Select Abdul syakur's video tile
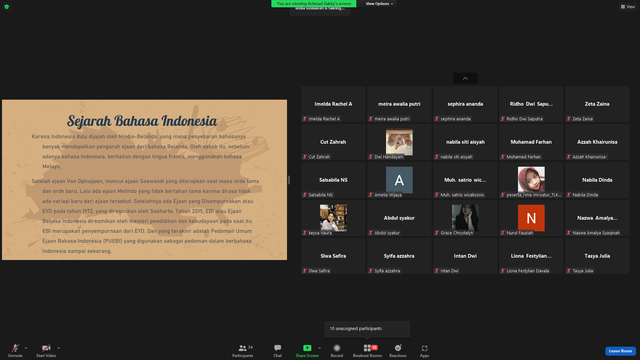 (x=399, y=218)
